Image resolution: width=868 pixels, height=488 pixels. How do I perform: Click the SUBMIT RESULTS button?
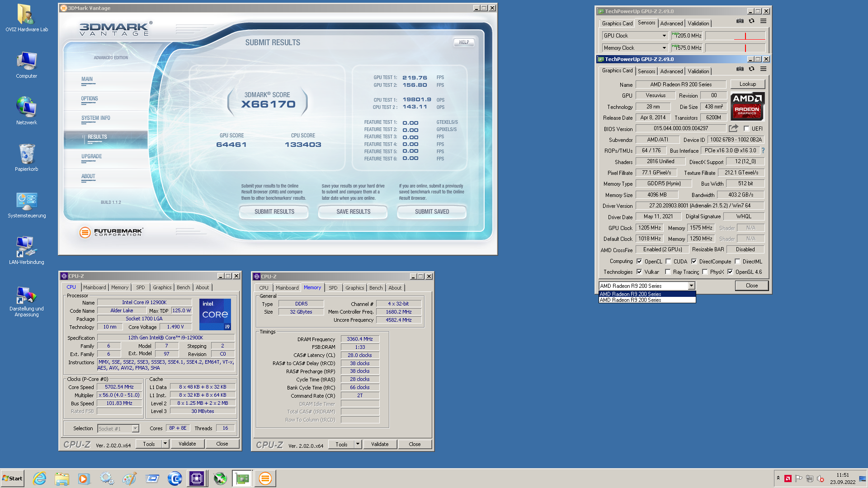pyautogui.click(x=274, y=212)
